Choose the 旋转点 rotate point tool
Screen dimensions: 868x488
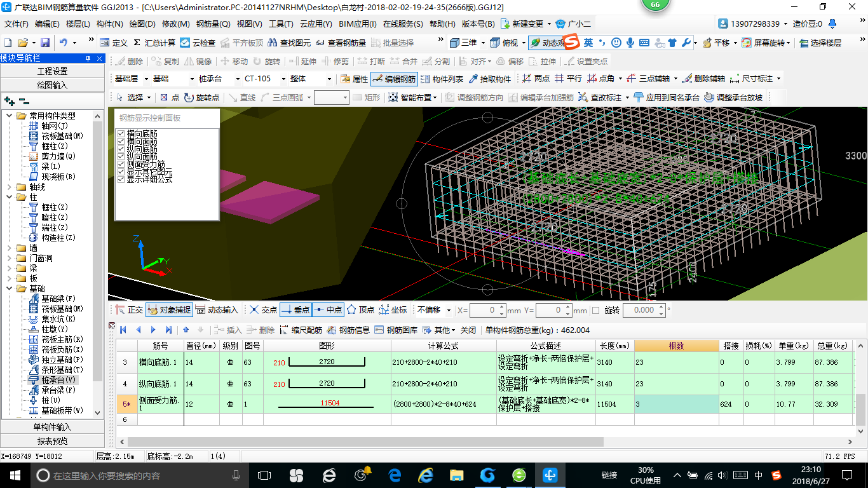pyautogui.click(x=201, y=97)
